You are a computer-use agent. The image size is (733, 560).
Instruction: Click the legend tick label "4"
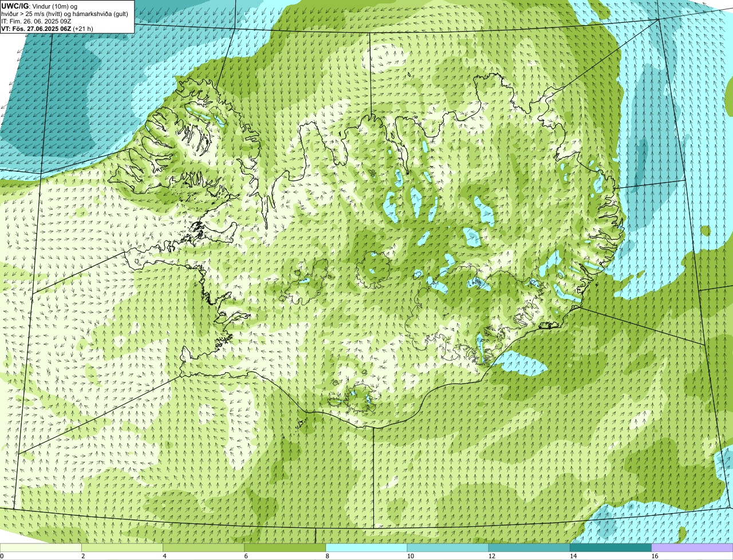pos(164,556)
